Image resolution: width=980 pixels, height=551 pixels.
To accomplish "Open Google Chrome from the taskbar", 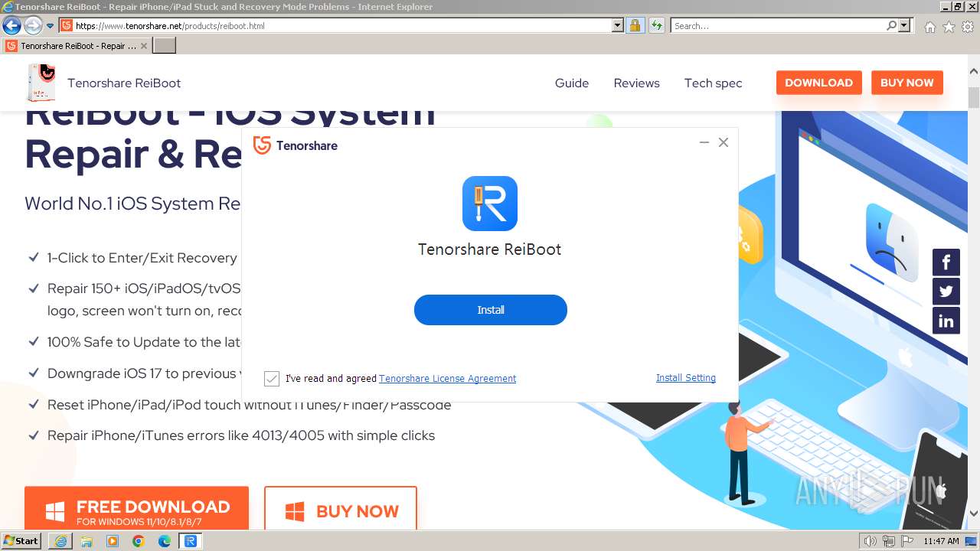I will (139, 541).
